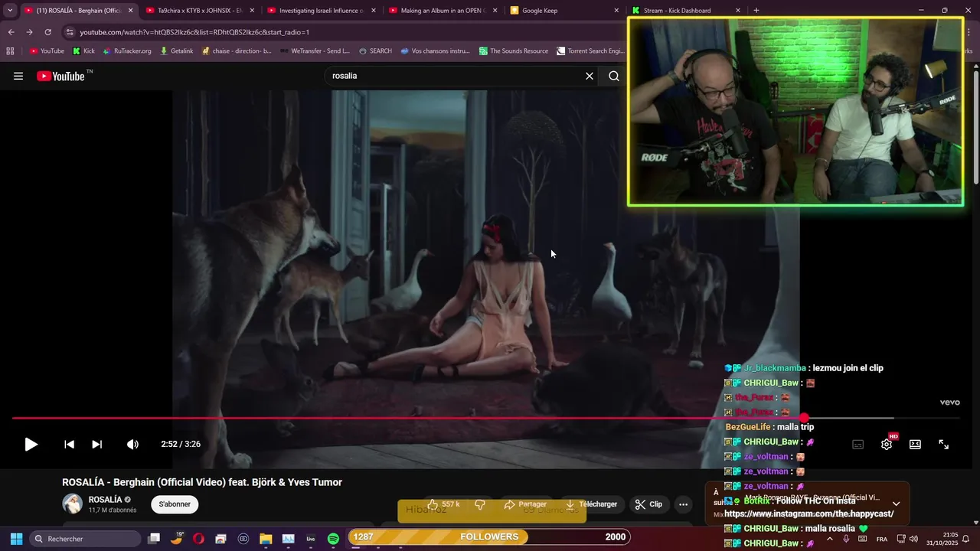The height and width of the screenshot is (551, 980).
Task: Select the YouTube URL address bar
Action: tap(345, 32)
